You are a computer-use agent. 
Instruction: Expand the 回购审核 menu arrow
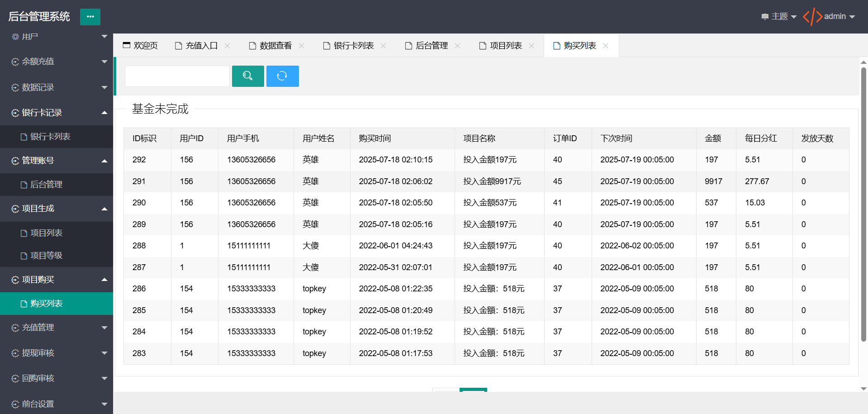tap(104, 378)
